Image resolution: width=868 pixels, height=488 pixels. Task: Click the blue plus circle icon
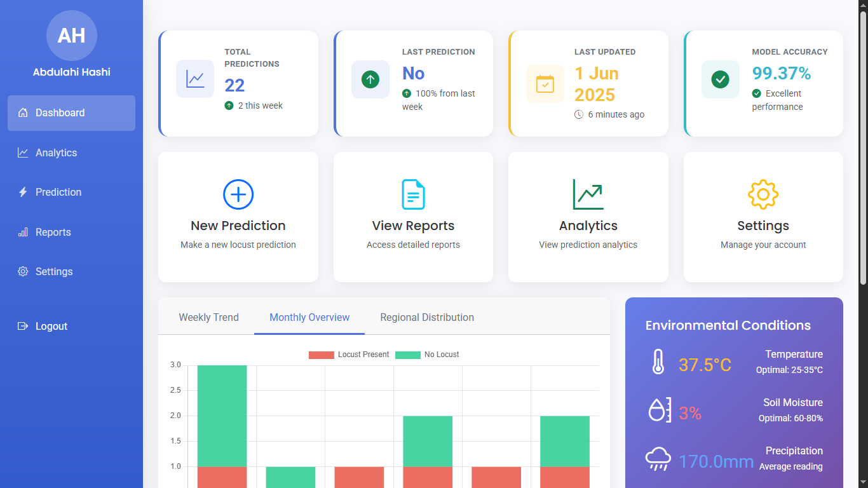click(238, 194)
